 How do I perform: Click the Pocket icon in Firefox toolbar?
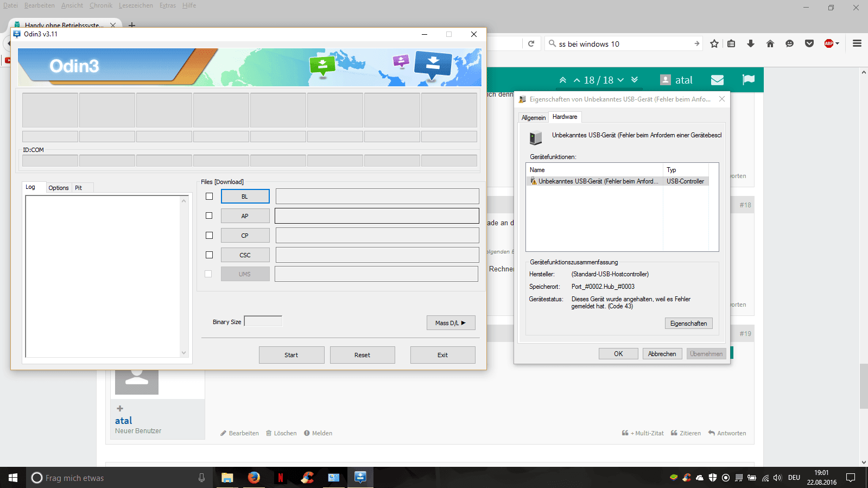809,44
